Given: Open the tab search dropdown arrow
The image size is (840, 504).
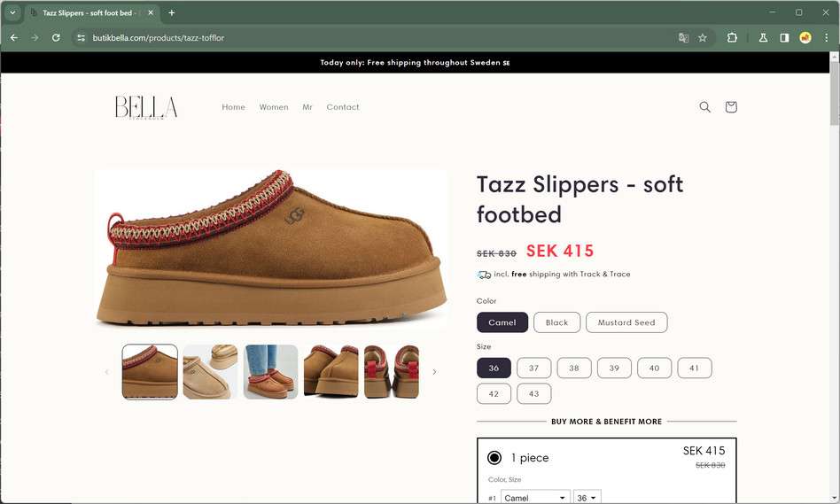Looking at the screenshot, I should click(x=12, y=12).
